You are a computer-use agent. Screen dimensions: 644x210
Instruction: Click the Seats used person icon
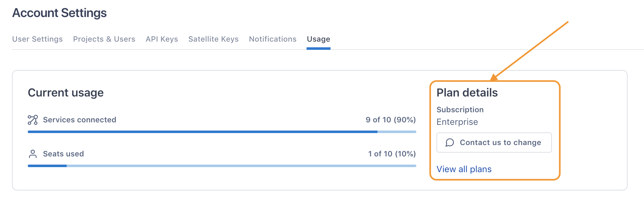tap(33, 154)
